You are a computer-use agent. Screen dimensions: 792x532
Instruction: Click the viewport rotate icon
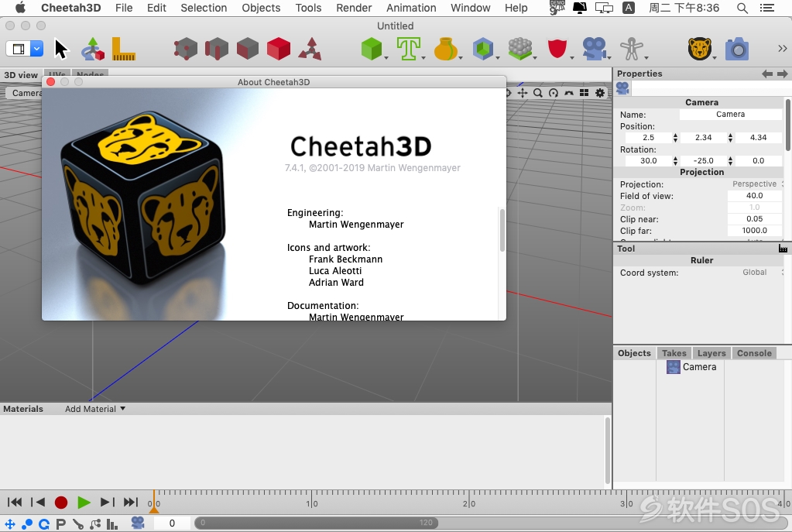(554, 93)
